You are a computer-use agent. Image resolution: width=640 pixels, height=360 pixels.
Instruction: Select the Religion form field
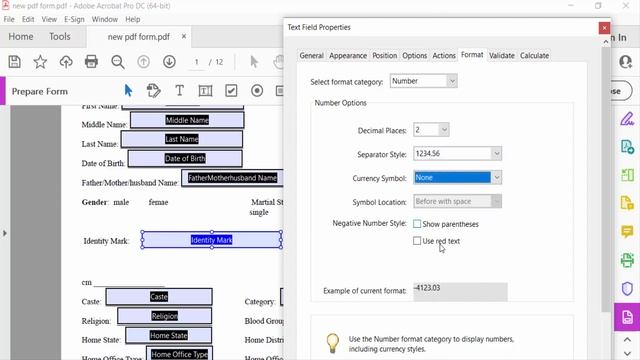pos(164,316)
